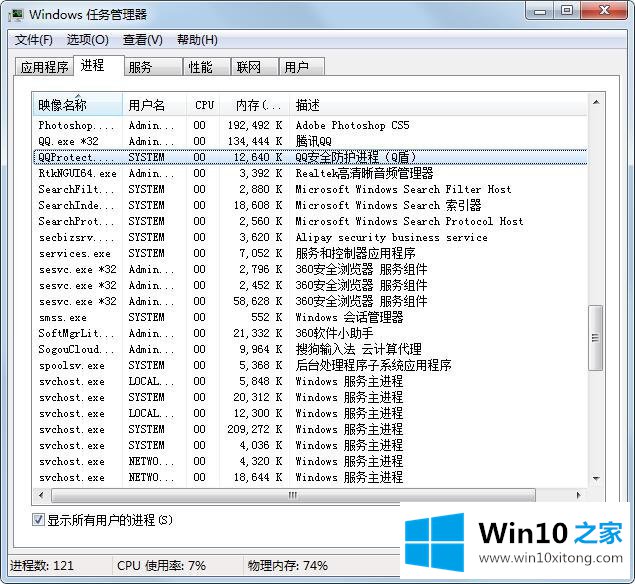635x584 pixels.
Task: Select sesvc.exe using 2,796 K
Action: [x=310, y=269]
